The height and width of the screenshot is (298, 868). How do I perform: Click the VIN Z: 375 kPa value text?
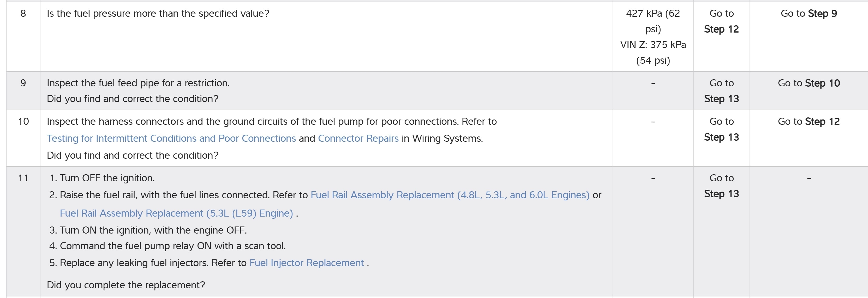click(653, 53)
